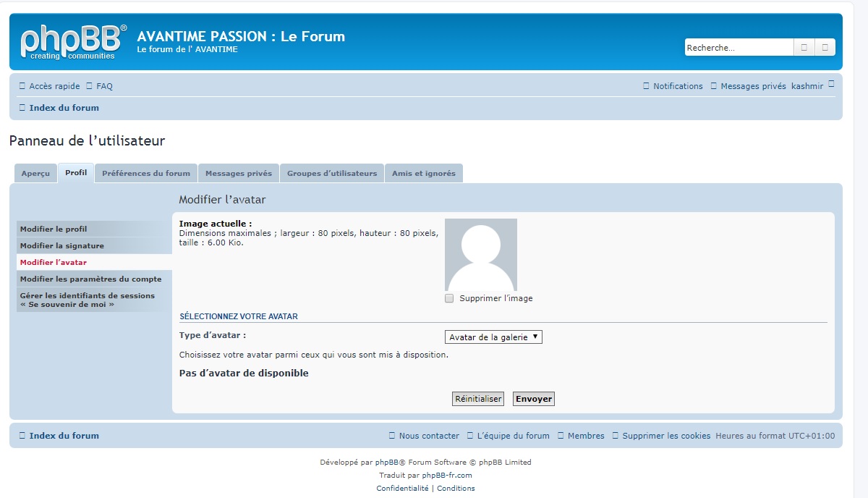Click the phpBB logo icon

tap(73, 42)
